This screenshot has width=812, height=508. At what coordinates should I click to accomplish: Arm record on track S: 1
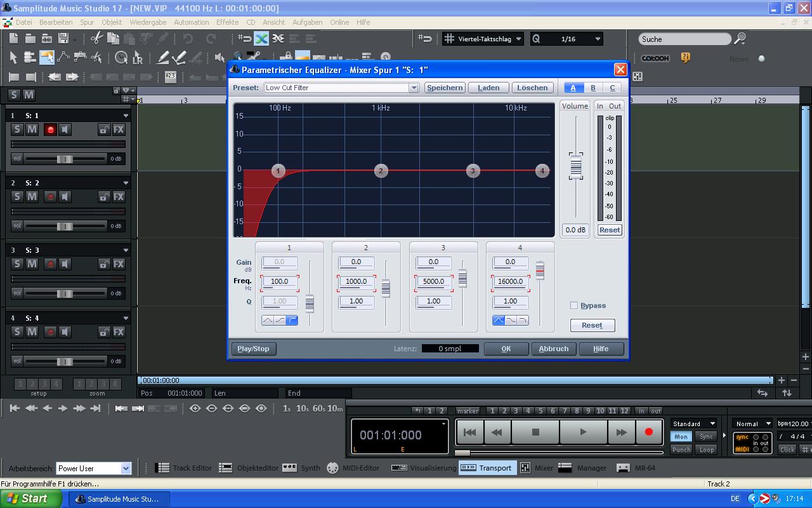pos(50,130)
